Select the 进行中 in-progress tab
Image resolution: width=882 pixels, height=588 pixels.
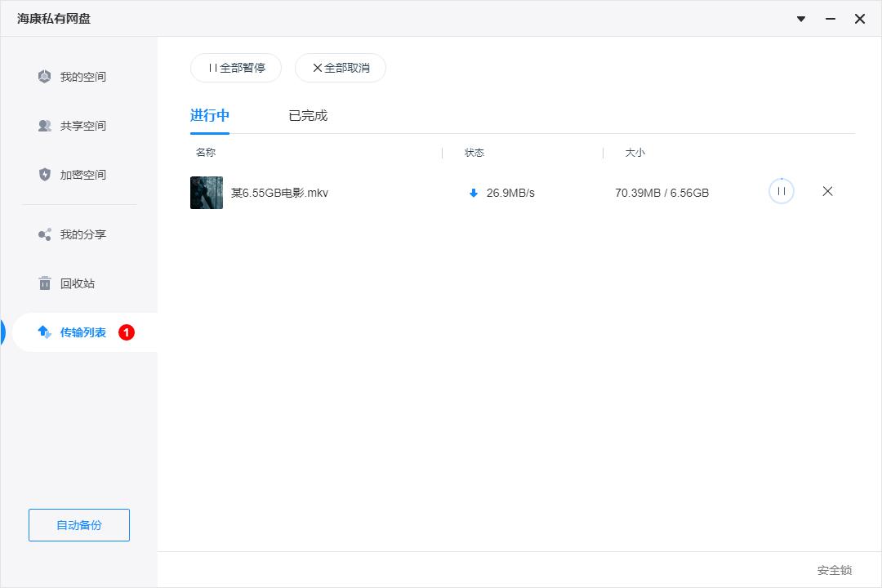click(209, 115)
